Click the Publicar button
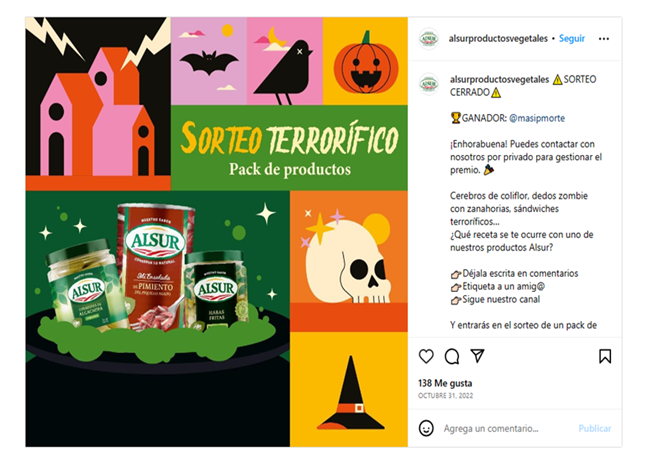Screen dimensions: 657x467 pyautogui.click(x=595, y=428)
